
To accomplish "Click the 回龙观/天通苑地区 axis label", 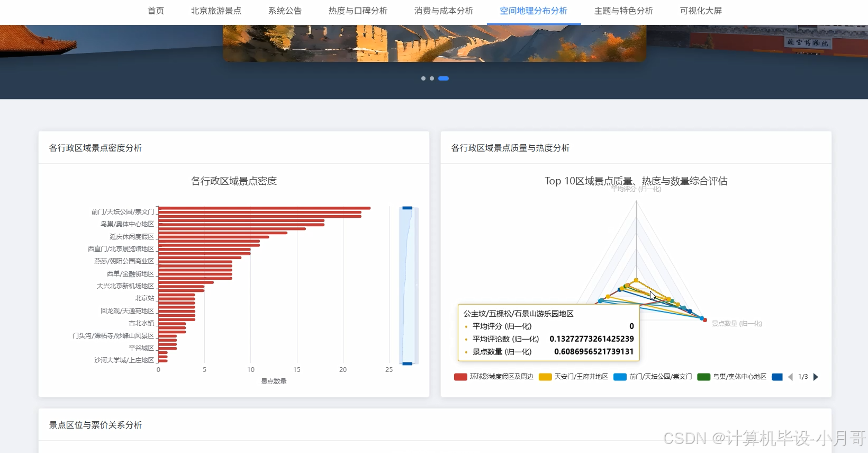I will 128,310.
